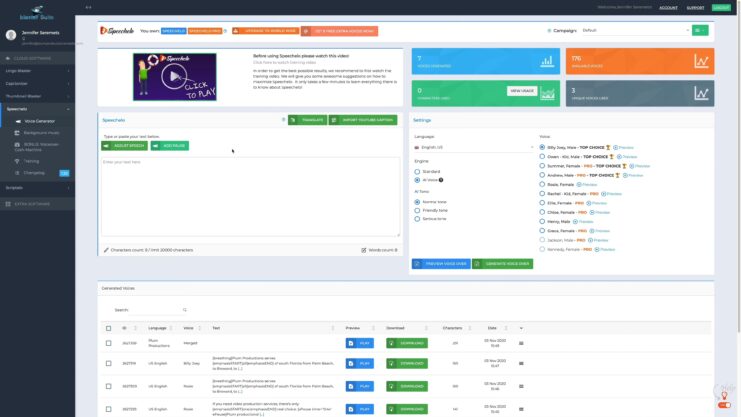This screenshot has width=741, height=417.
Task: Click the orange upgrade button
Action: [266, 31]
